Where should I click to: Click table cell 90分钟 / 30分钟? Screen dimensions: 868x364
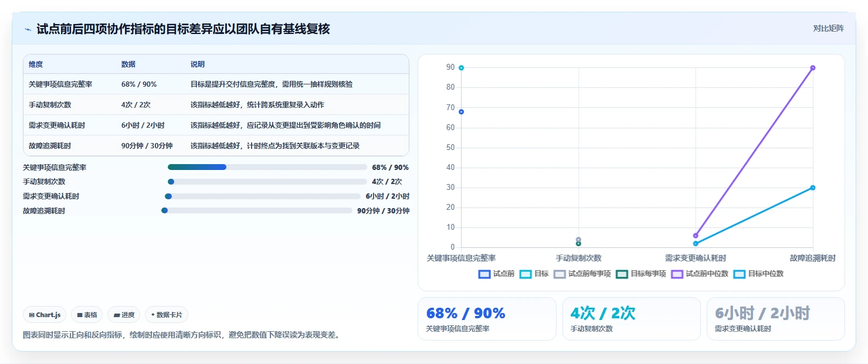[147, 146]
